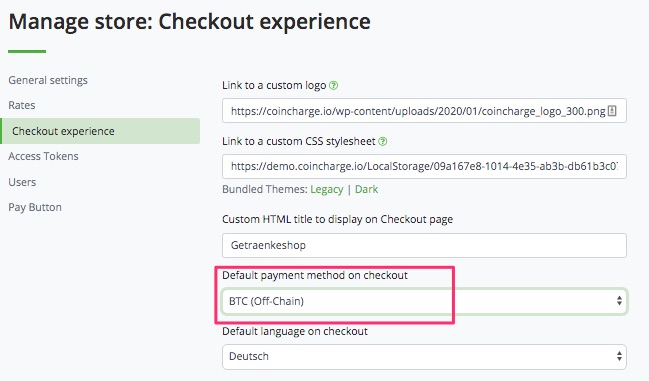Click autofill icon inside custom logo field
Viewport: 649px width, 381px height.
[612, 111]
